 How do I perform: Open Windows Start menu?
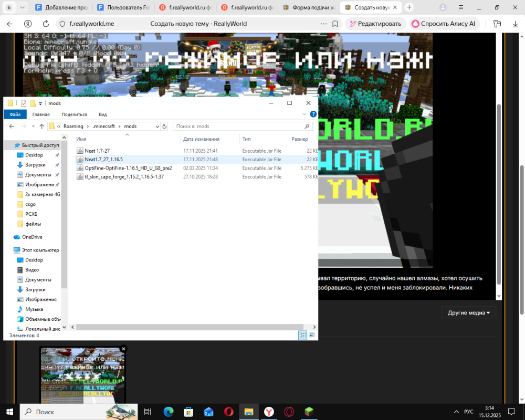click(x=9, y=412)
